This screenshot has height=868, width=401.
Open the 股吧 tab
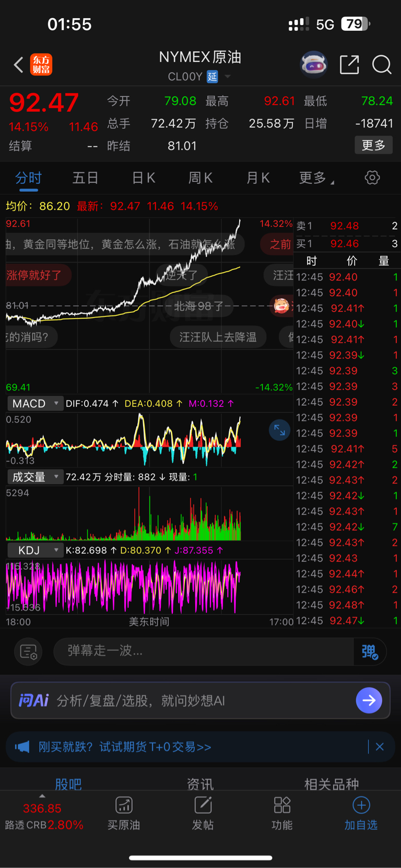pyautogui.click(x=68, y=783)
